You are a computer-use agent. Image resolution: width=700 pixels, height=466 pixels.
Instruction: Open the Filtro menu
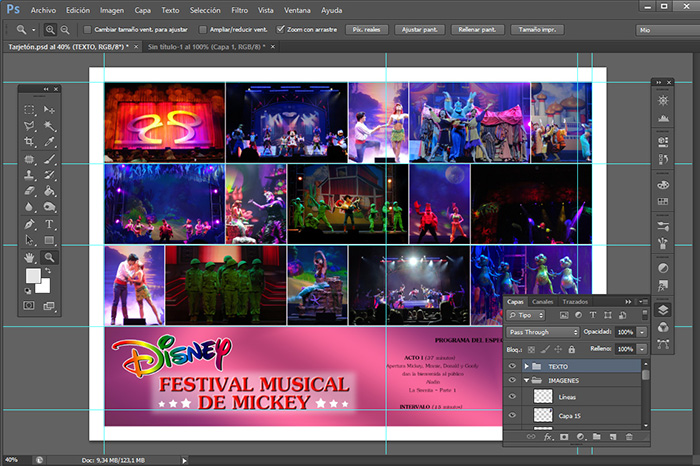239,10
